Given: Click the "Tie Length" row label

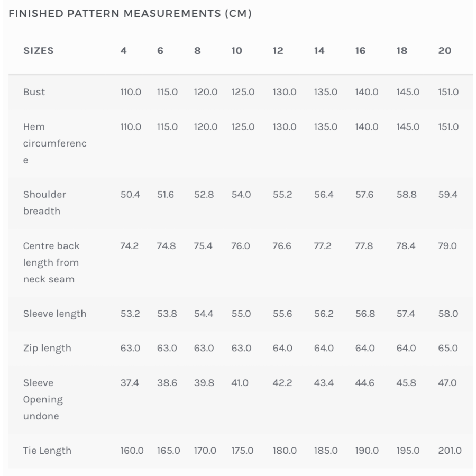Looking at the screenshot, I should [x=47, y=451].
